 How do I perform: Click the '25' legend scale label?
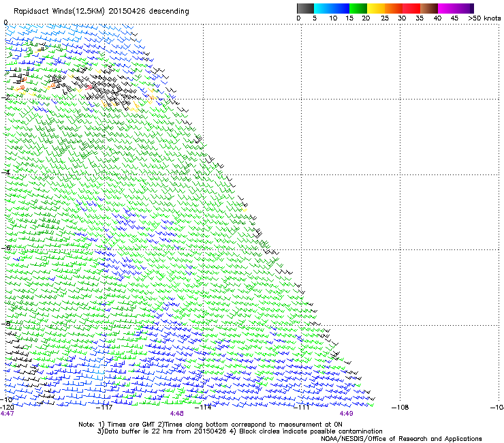pyautogui.click(x=385, y=18)
